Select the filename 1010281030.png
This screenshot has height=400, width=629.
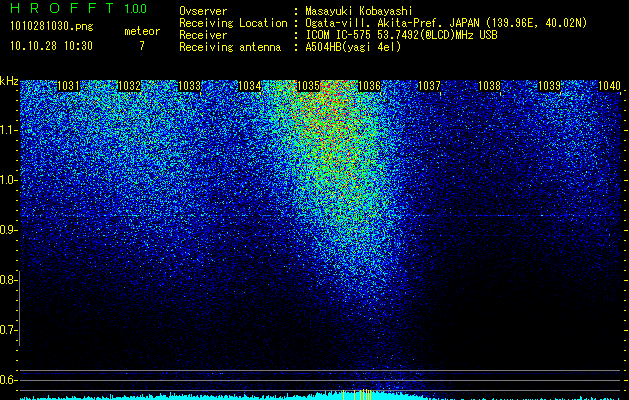click(52, 26)
